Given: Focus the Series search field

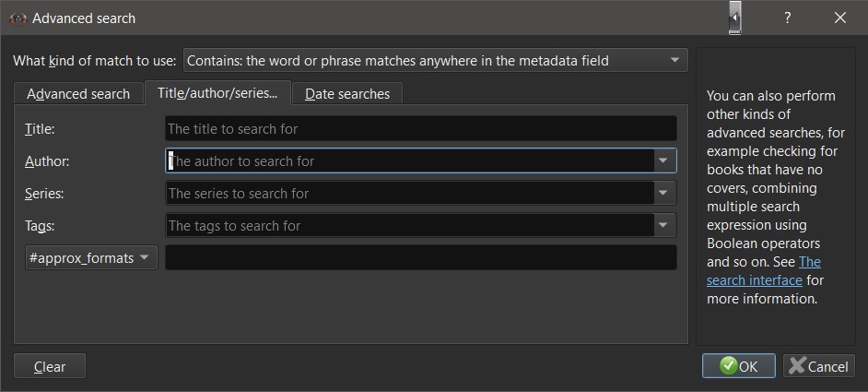Looking at the screenshot, I should 410,193.
